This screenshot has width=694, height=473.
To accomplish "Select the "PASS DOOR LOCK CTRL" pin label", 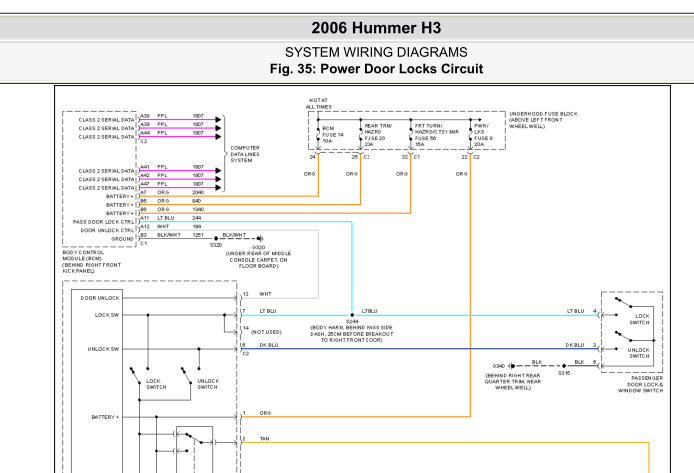I will point(103,222).
